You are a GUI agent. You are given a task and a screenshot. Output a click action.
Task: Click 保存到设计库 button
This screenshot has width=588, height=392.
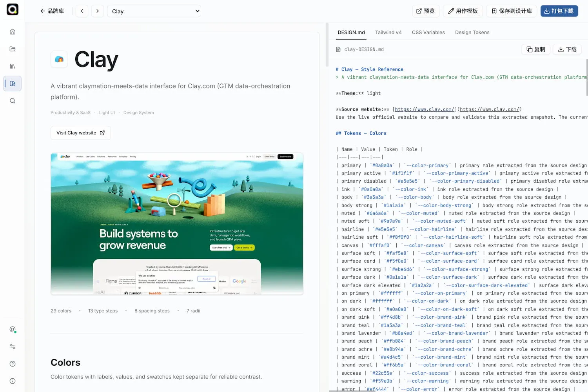tap(512, 11)
